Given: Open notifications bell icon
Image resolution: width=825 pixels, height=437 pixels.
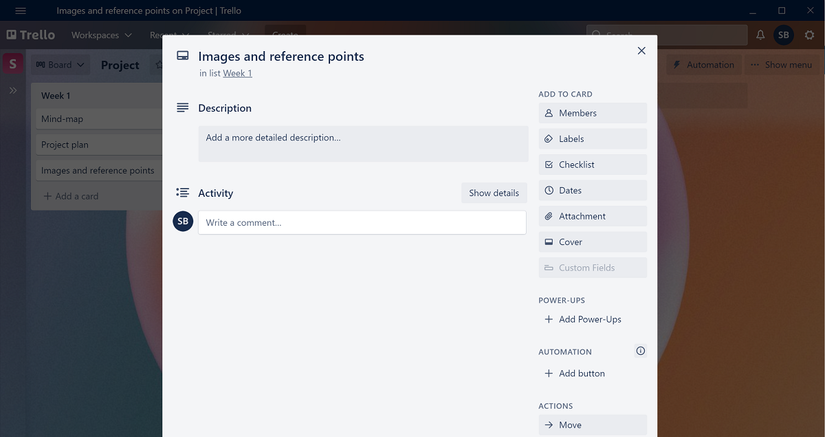Looking at the screenshot, I should coord(760,35).
